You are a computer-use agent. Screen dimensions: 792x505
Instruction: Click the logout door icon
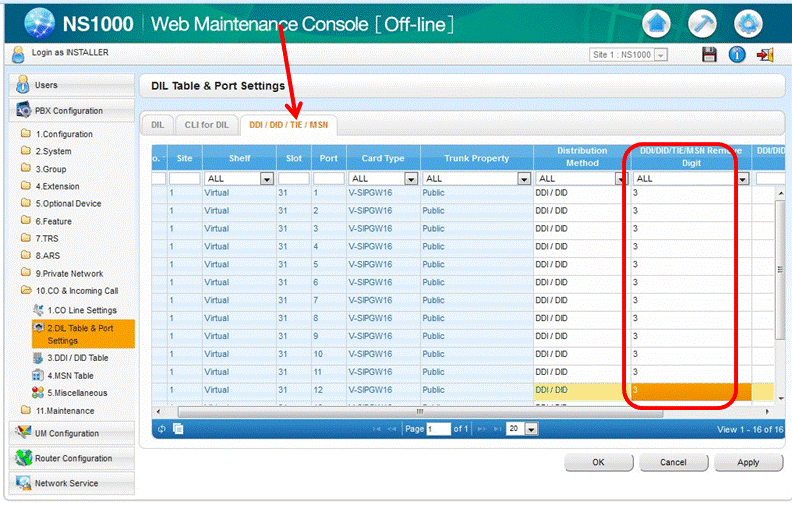pyautogui.click(x=766, y=55)
